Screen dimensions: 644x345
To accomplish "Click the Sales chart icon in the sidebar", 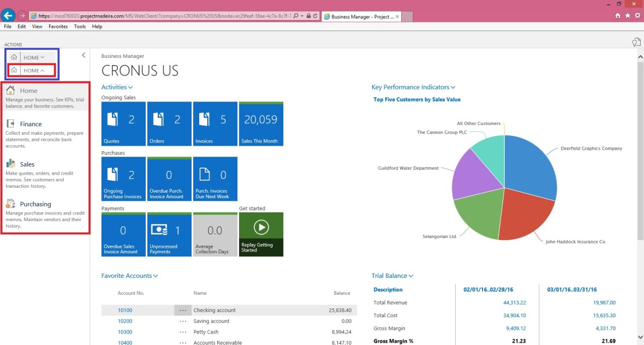I will coord(10,164).
